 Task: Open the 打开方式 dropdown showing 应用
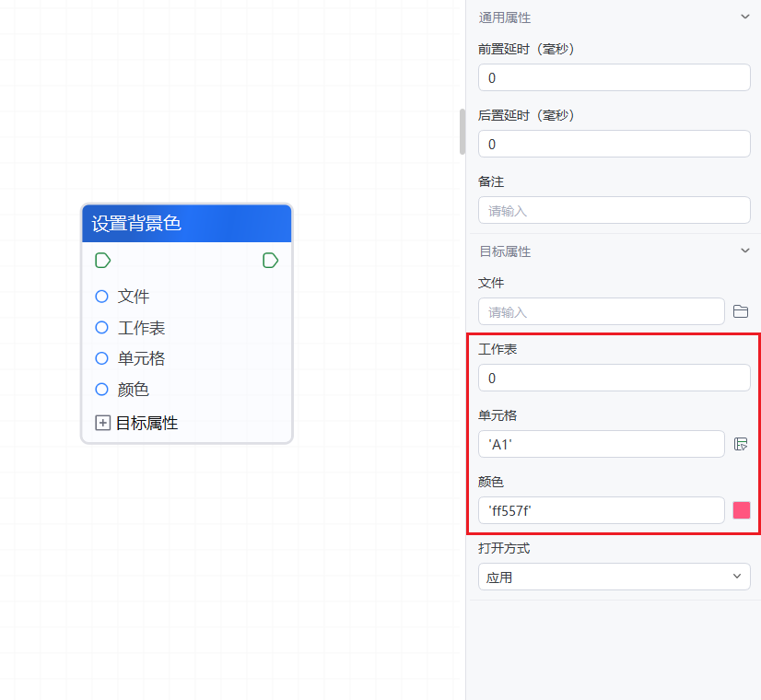coord(614,577)
